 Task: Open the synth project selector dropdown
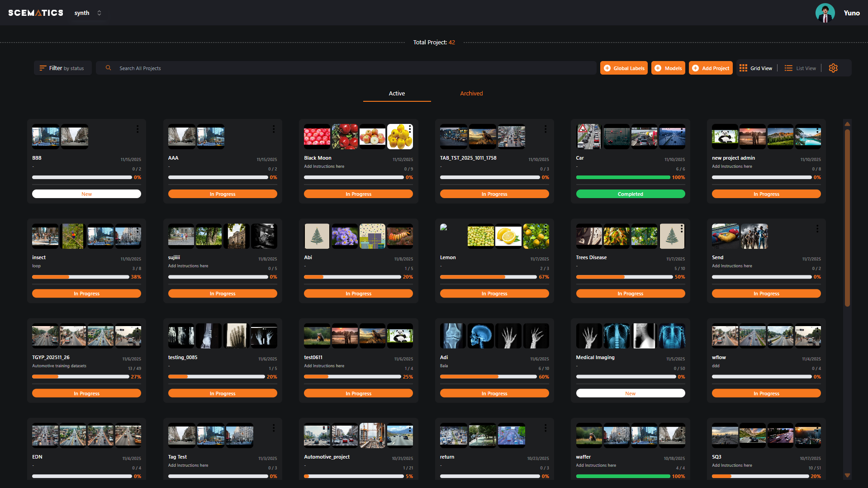coord(88,13)
